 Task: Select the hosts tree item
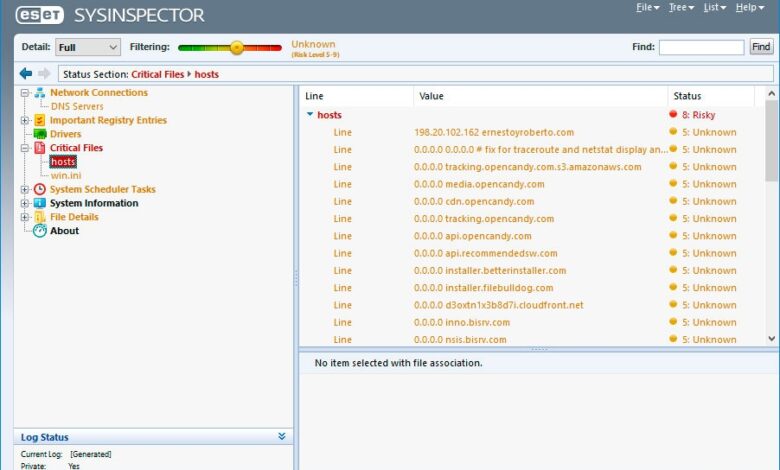click(63, 162)
